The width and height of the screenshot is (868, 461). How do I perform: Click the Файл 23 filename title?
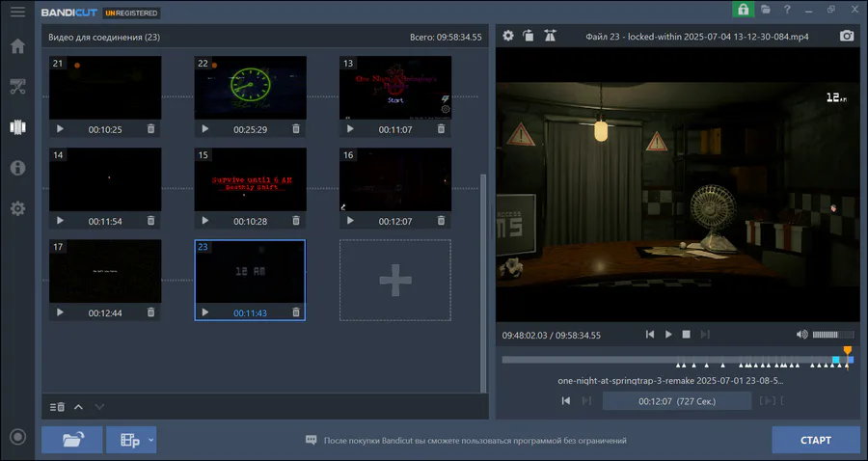pyautogui.click(x=697, y=37)
